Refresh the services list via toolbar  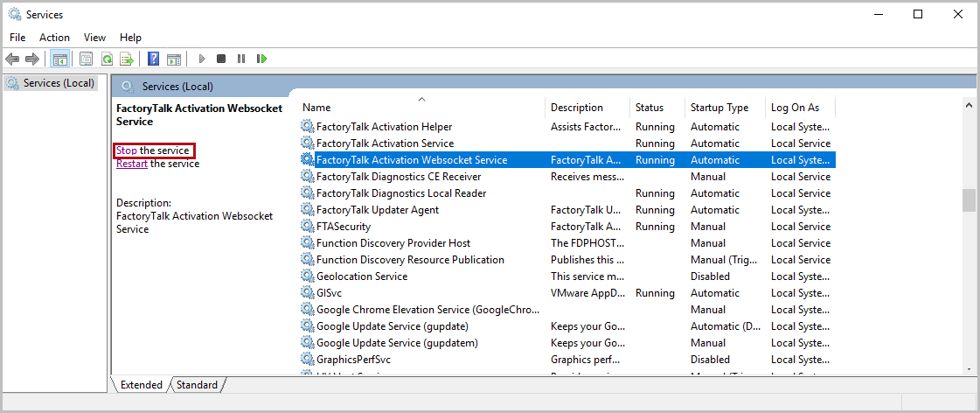[x=107, y=59]
